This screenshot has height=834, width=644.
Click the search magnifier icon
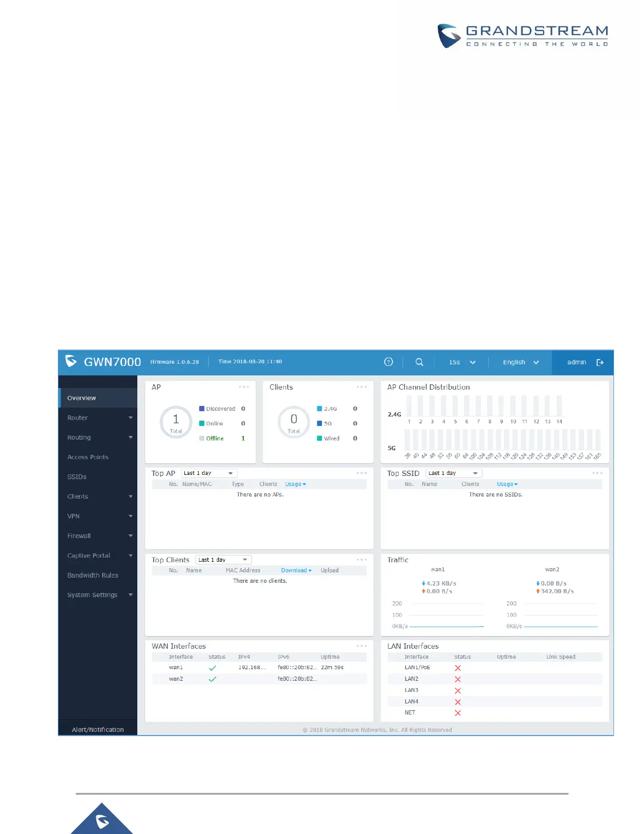[x=419, y=362]
